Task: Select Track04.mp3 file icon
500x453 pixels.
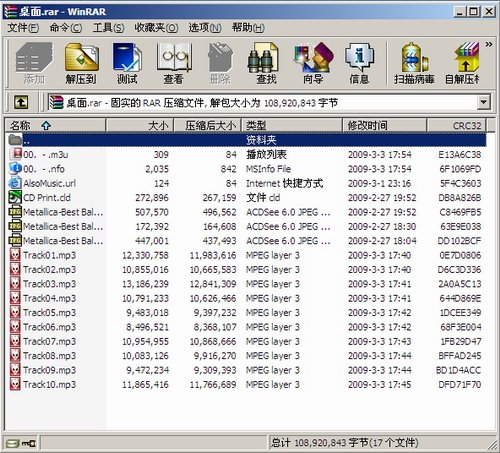Action: pyautogui.click(x=15, y=298)
